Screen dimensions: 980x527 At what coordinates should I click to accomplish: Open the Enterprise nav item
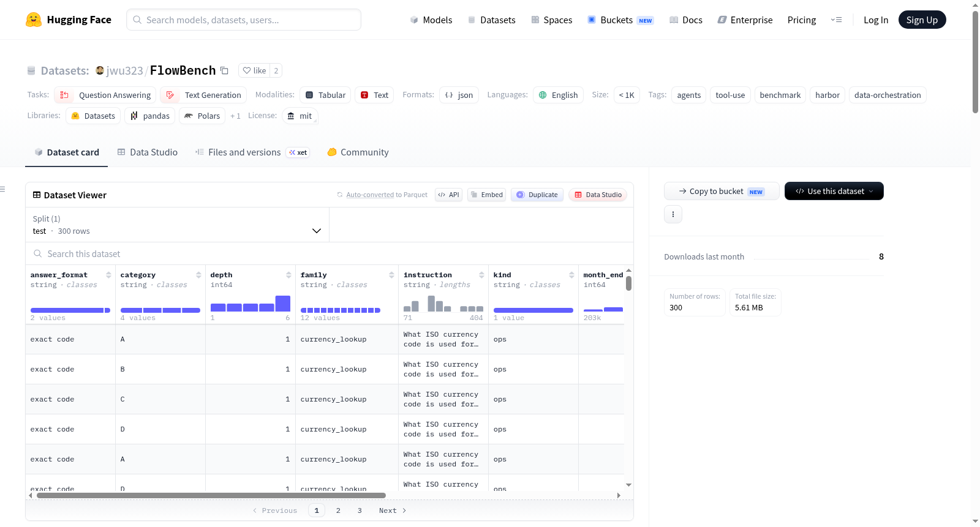click(745, 20)
